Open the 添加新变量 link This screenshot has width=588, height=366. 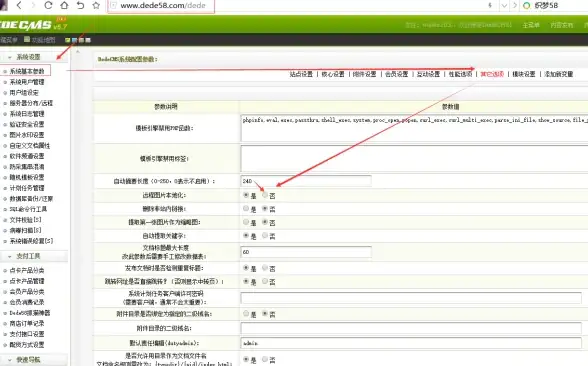559,74
